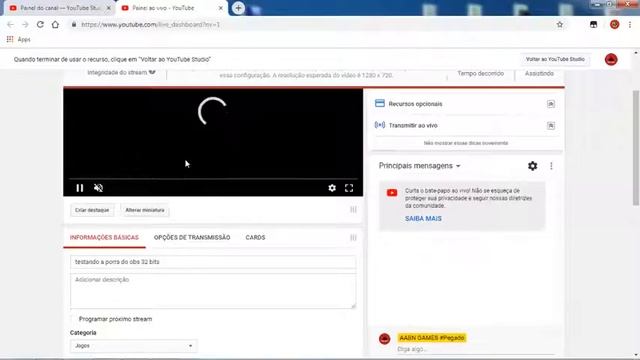This screenshot has width=640, height=360.
Task: Click the browser forward arrow
Action: (25, 24)
